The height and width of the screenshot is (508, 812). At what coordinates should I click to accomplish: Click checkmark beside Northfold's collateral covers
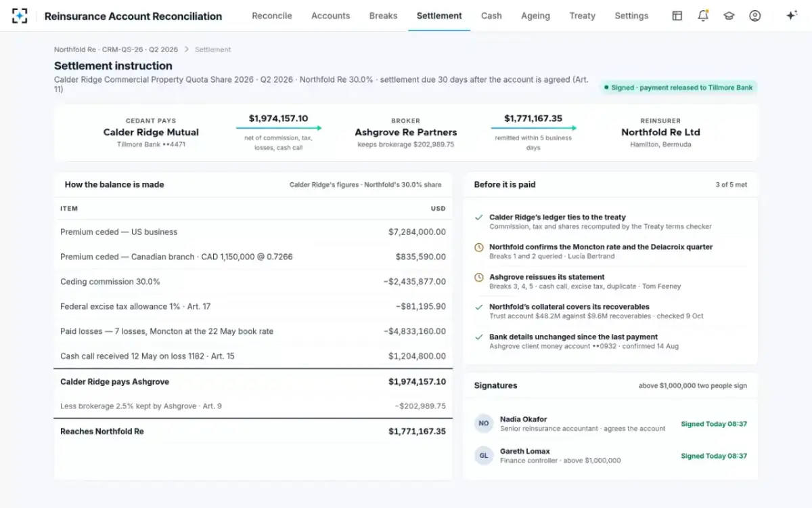click(x=479, y=307)
